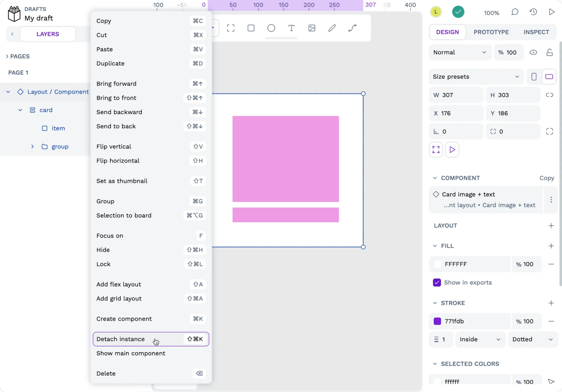Click the Prototype tab icon
This screenshot has width=562, height=392.
click(x=491, y=32)
